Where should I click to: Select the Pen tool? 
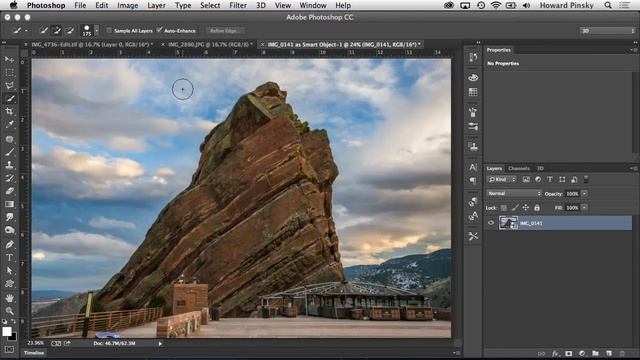[9, 244]
